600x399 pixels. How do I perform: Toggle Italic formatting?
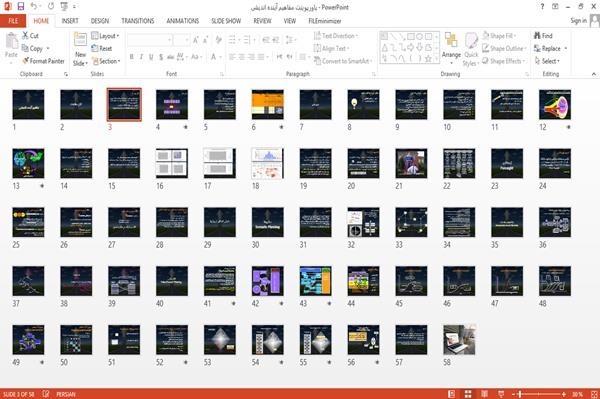pos(141,57)
